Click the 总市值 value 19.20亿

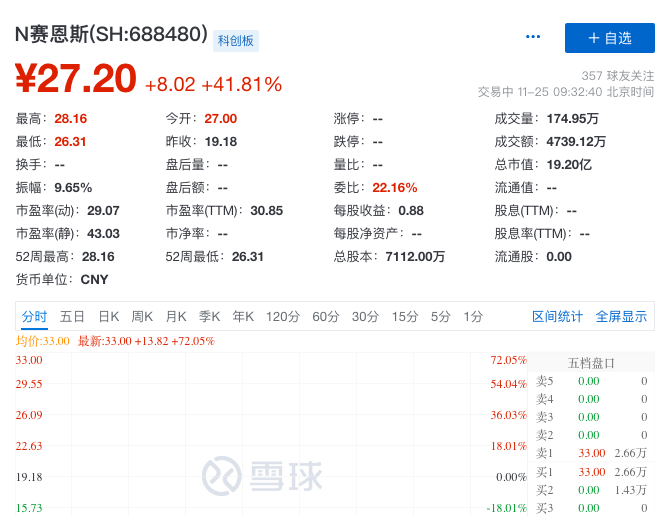click(569, 165)
